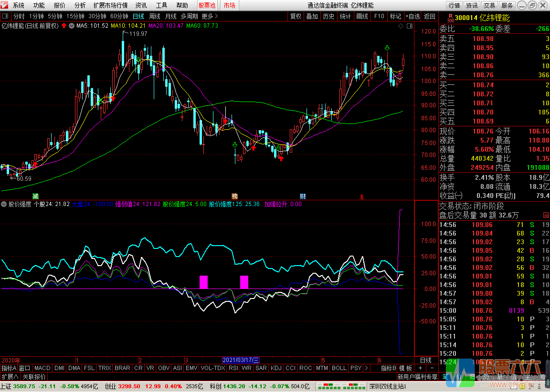Screen dimensions: 550x392
Task: Click the panel layout icon left of 分时
Action: [5, 16]
